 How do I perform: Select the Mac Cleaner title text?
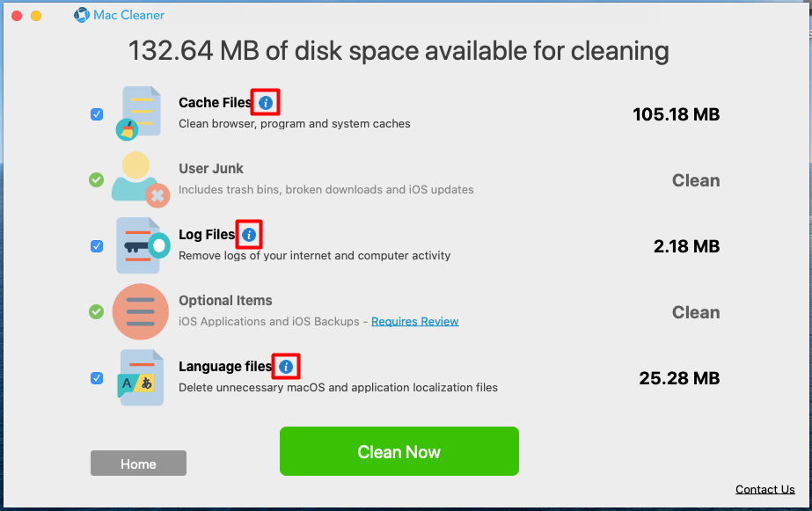pyautogui.click(x=128, y=14)
